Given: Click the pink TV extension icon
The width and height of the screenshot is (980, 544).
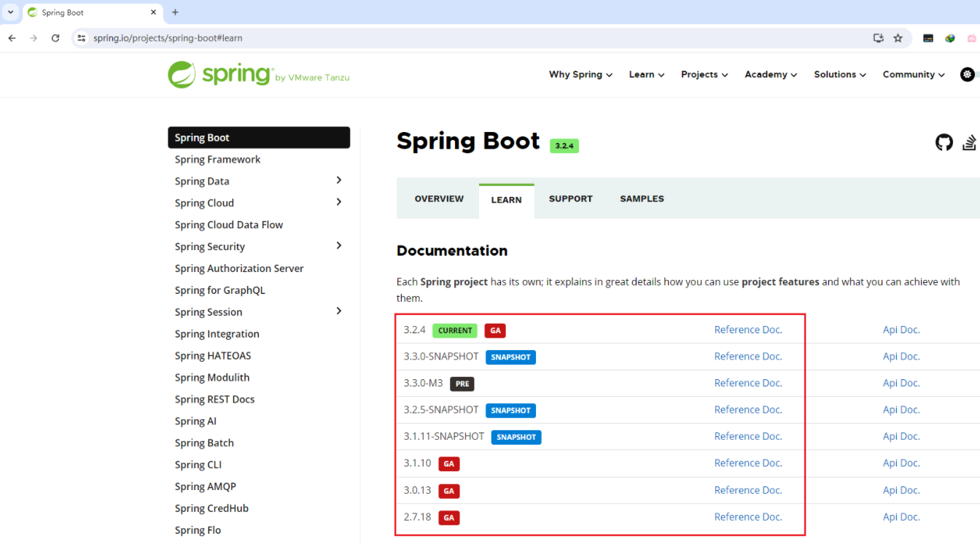Looking at the screenshot, I should tap(971, 37).
